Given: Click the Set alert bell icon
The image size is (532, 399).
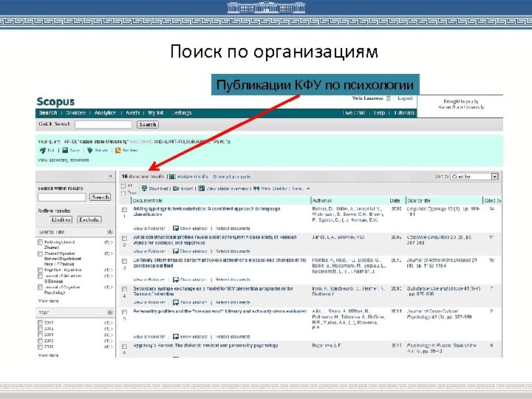Looking at the screenshot, I should point(89,150).
